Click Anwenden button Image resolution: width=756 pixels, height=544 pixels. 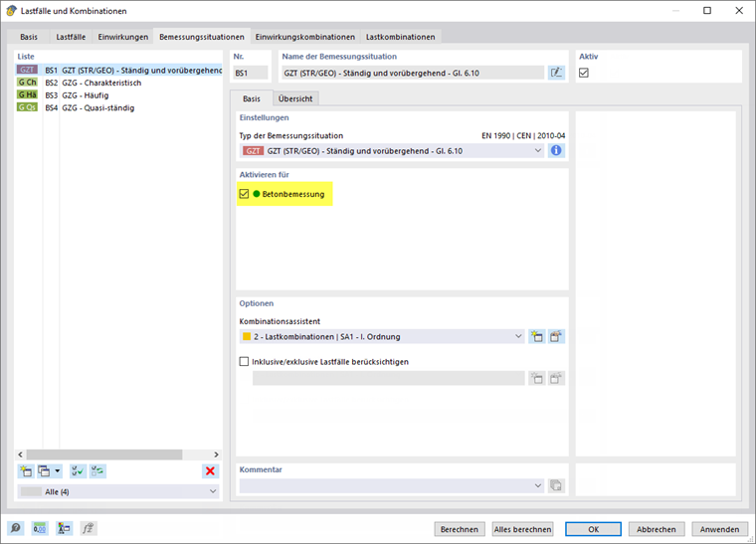[x=719, y=529]
